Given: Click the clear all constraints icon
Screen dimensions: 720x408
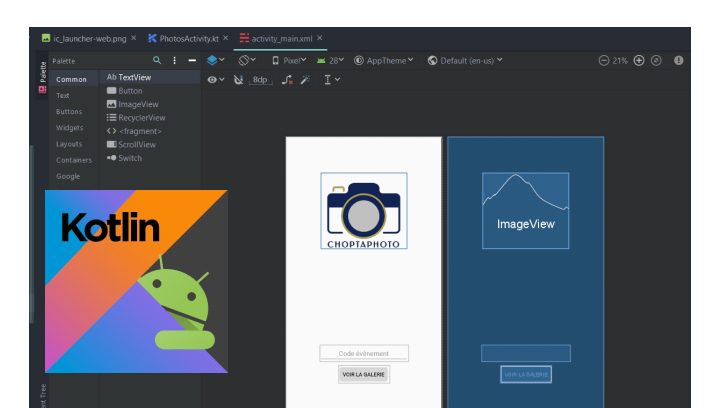Looking at the screenshot, I should point(287,80).
